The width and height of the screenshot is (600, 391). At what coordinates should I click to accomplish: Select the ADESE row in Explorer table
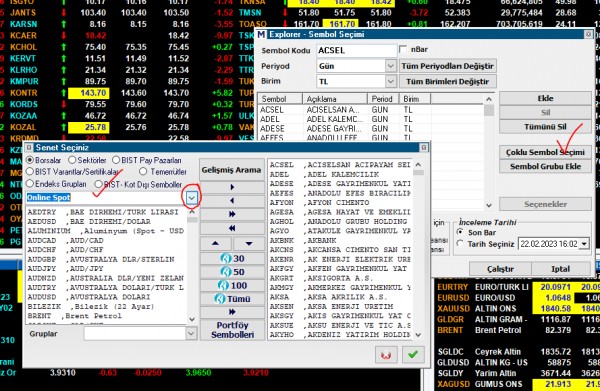tap(370, 129)
